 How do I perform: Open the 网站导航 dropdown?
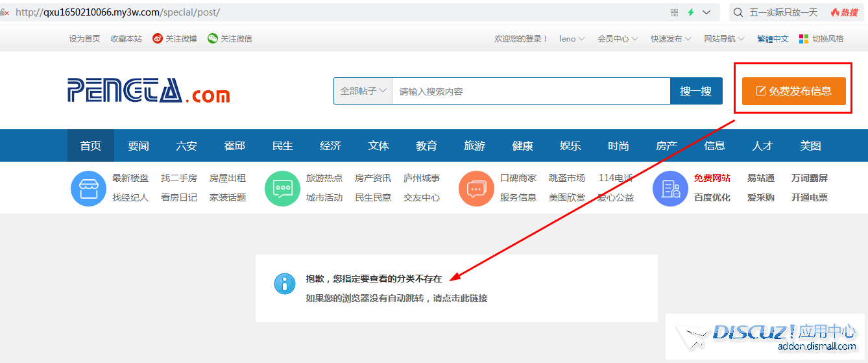coord(724,39)
